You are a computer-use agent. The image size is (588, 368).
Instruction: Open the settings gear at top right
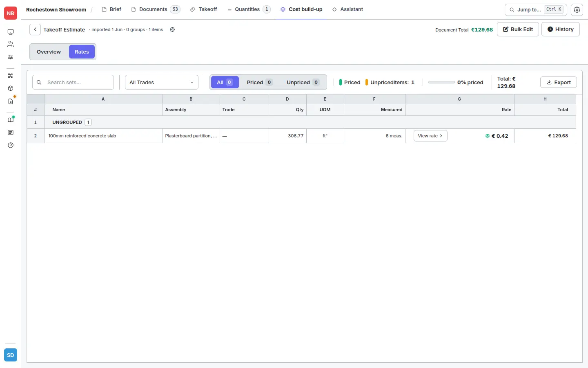tap(577, 9)
